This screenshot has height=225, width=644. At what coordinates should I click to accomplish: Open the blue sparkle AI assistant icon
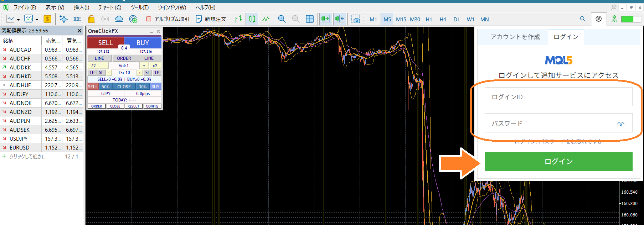pos(63,19)
